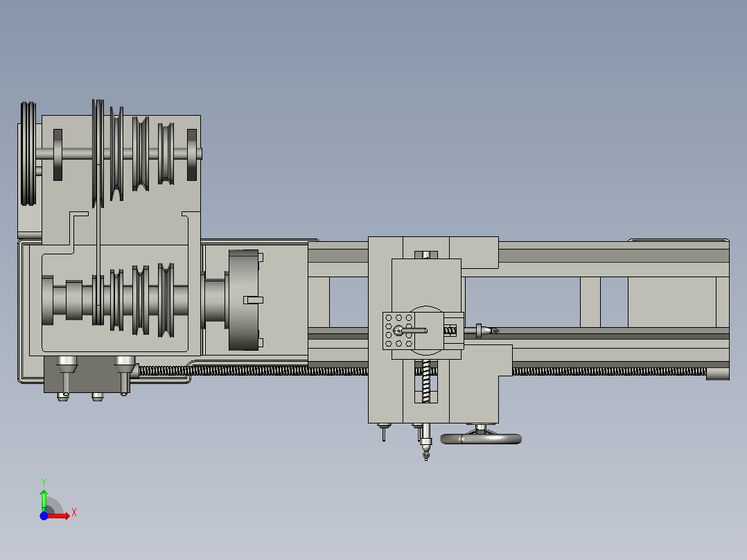Select the carriage apron handwheel
The width and height of the screenshot is (747, 560).
[x=481, y=439]
